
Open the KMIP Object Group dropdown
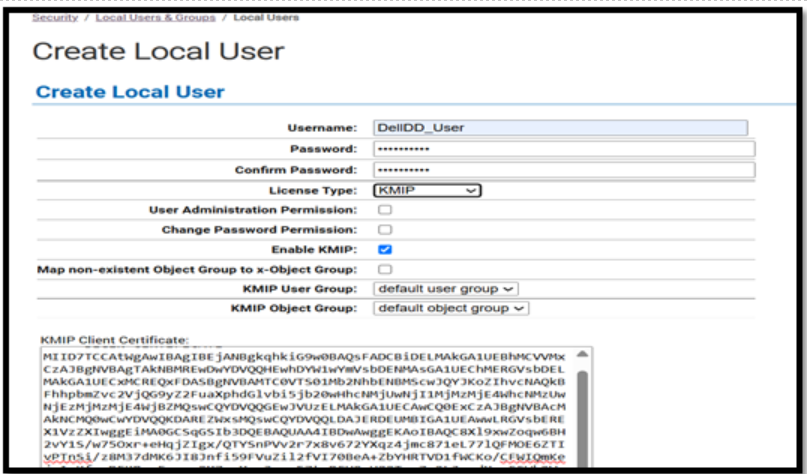tap(451, 308)
